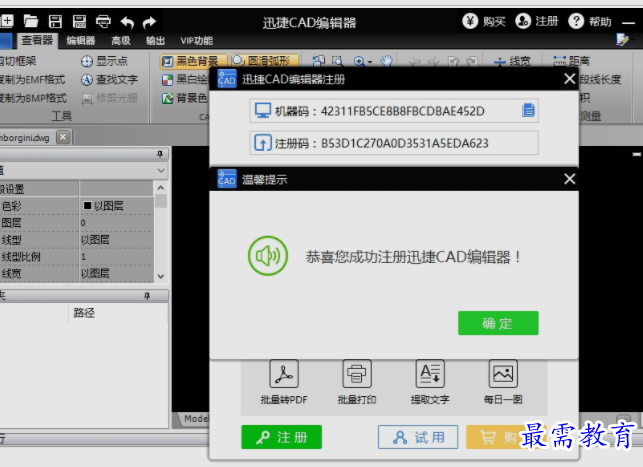Open the 输出 ribbon tab
The image size is (643, 467).
[x=155, y=41]
